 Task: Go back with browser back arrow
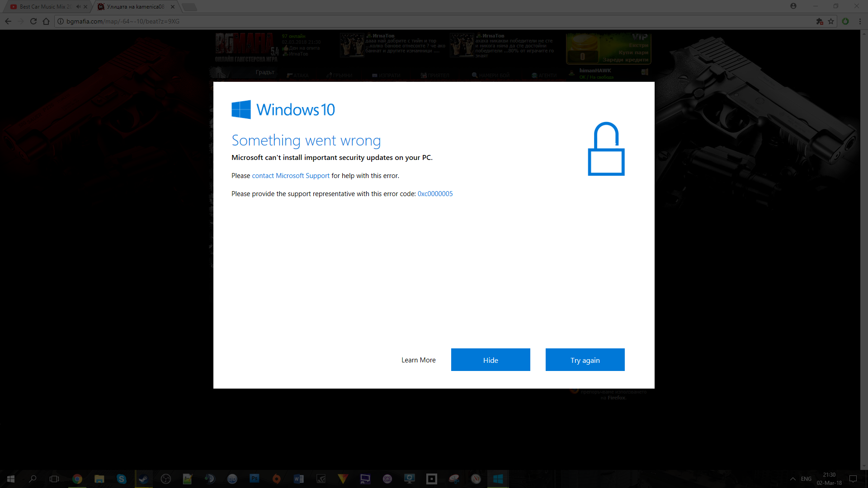tap(8, 21)
